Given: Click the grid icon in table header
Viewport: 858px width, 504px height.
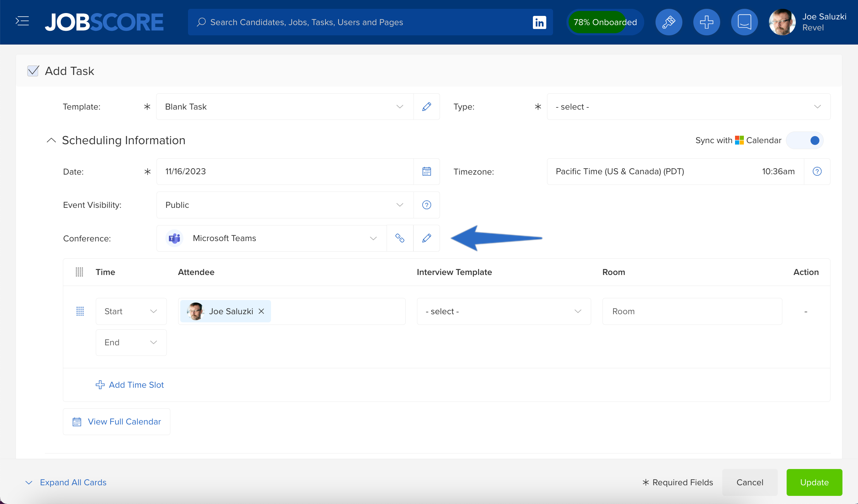Looking at the screenshot, I should [x=80, y=272].
